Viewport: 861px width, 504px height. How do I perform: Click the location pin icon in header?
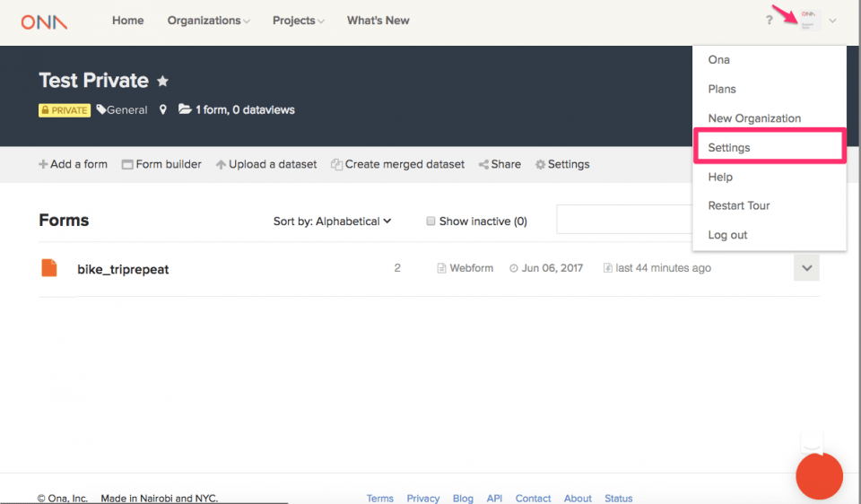click(x=162, y=109)
